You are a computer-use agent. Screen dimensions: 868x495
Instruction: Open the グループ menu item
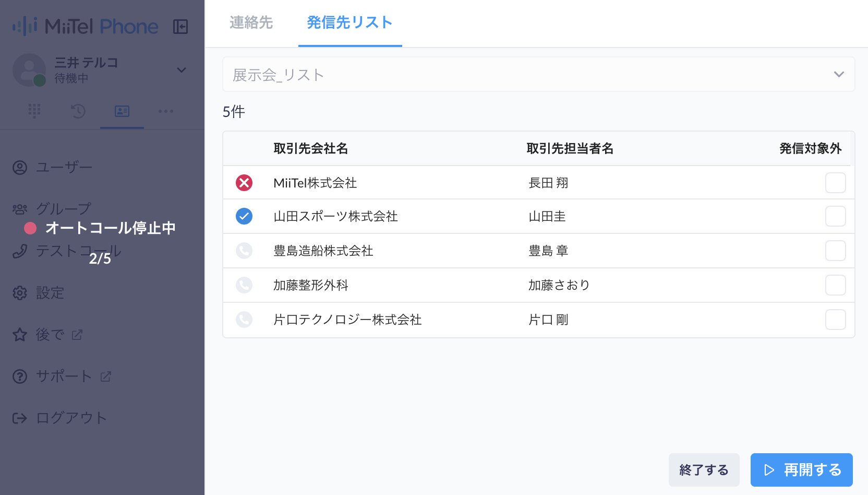[x=64, y=209]
